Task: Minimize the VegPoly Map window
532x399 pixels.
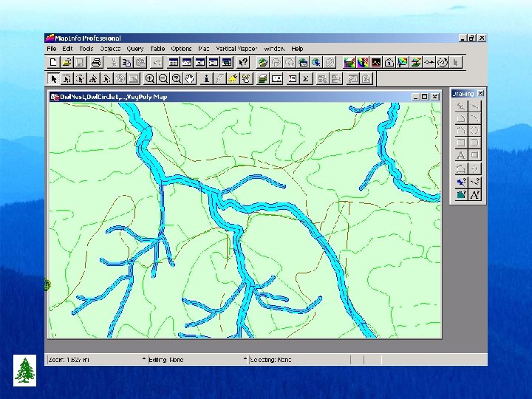Action: point(416,97)
